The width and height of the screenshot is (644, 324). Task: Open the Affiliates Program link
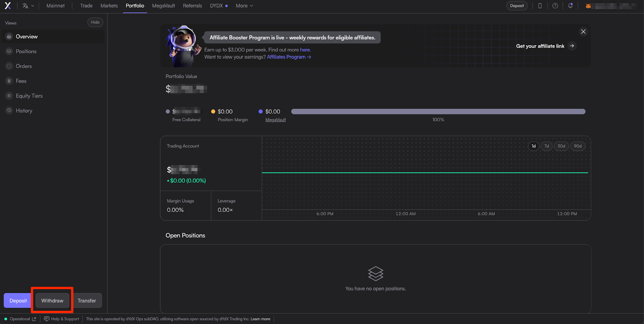(289, 57)
